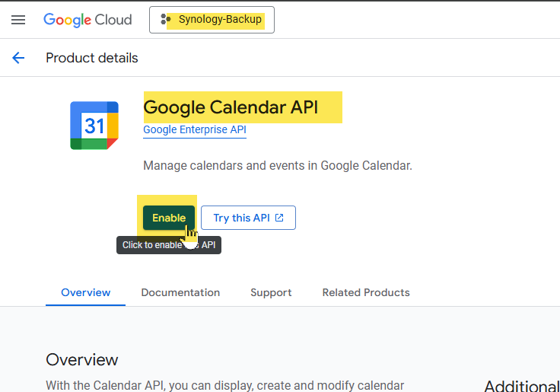Click the Google Calendar API title
This screenshot has height=392, width=560.
(231, 107)
